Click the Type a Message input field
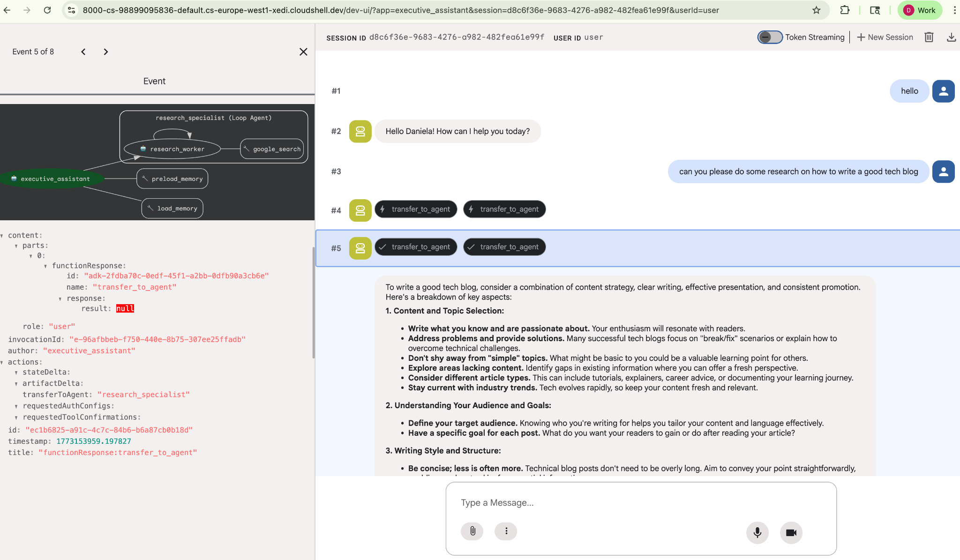Viewport: 960px width, 560px height. (x=640, y=503)
